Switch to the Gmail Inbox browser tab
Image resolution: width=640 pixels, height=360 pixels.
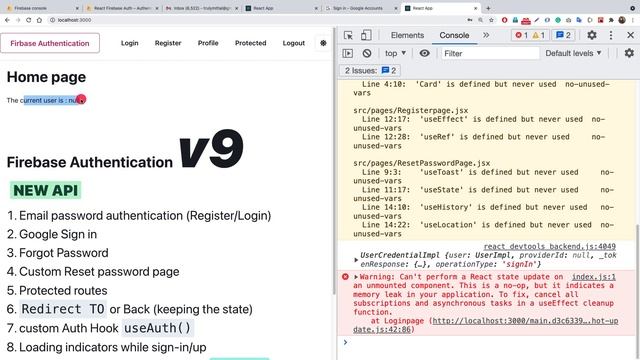202,8
